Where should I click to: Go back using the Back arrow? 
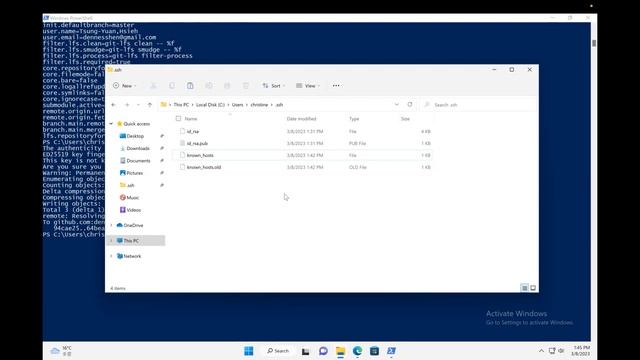pyautogui.click(x=113, y=105)
